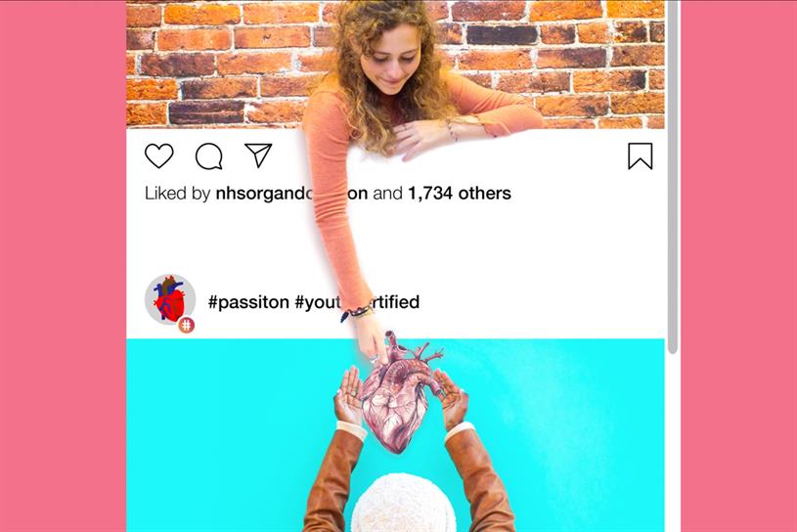The height and width of the screenshot is (532, 797).
Task: Share the post via paper plane icon
Action: pos(258,155)
